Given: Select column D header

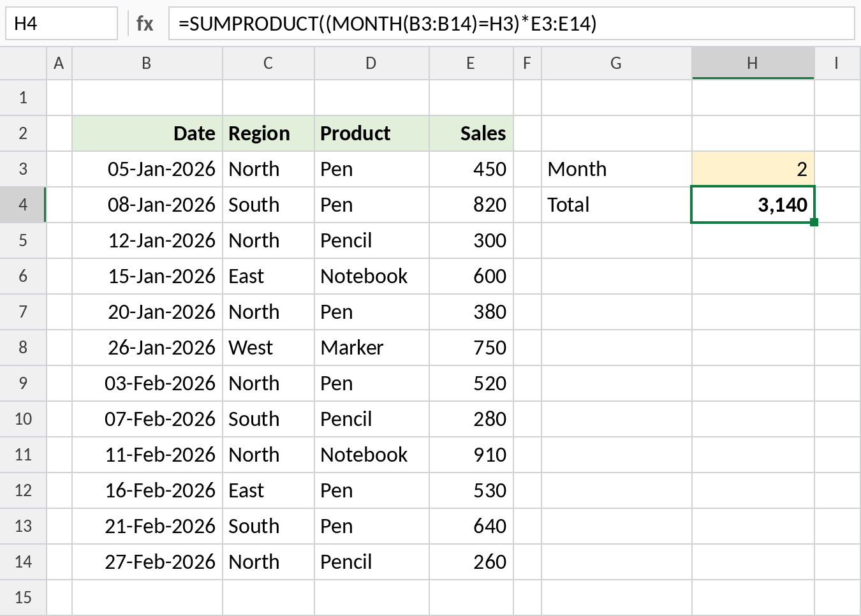Looking at the screenshot, I should [x=372, y=63].
